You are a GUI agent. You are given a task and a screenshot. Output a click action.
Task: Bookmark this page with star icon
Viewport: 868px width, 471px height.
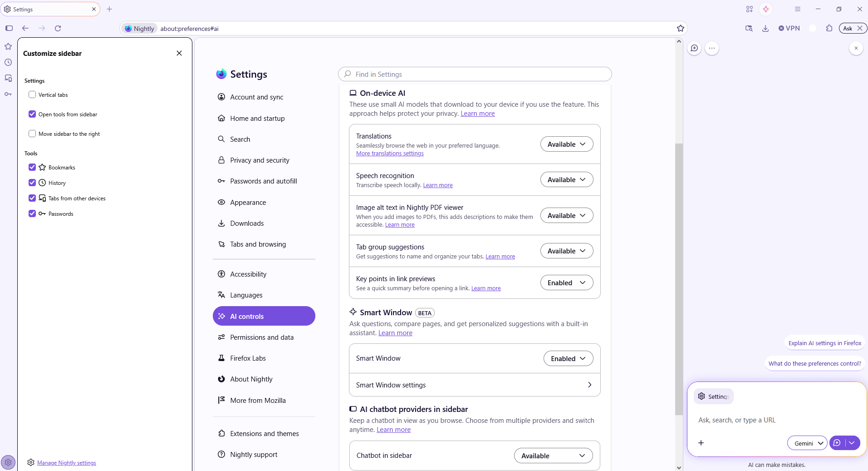(x=681, y=28)
